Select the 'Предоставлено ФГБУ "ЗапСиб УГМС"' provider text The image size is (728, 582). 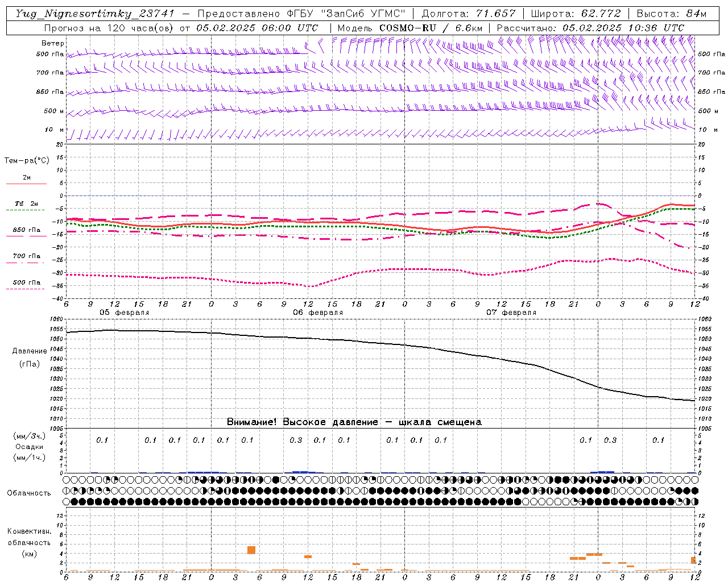click(301, 14)
